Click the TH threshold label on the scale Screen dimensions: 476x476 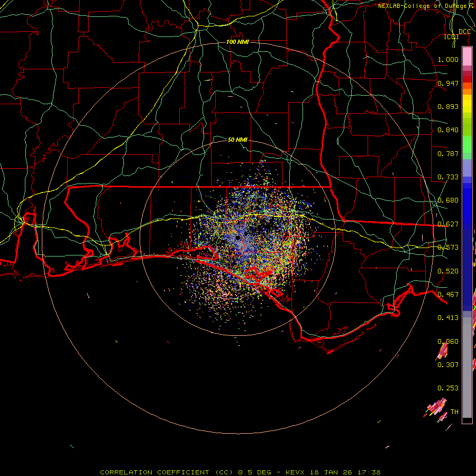click(454, 412)
